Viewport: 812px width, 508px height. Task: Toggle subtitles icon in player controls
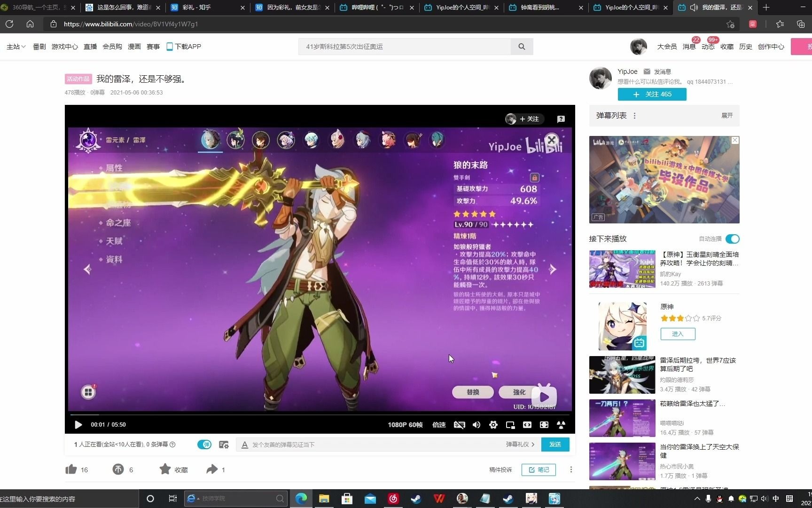(x=459, y=425)
